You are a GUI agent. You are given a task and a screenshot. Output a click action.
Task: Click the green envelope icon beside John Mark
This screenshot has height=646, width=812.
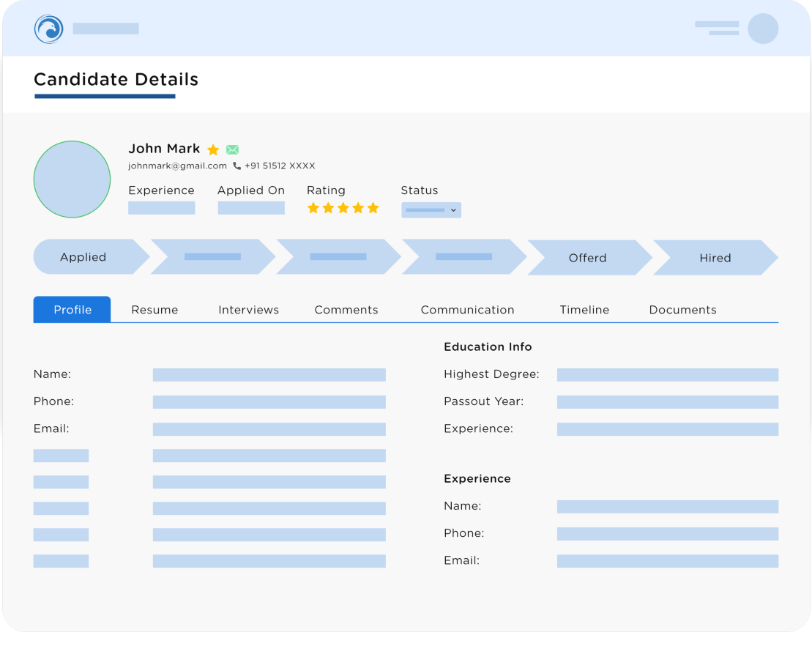(232, 149)
